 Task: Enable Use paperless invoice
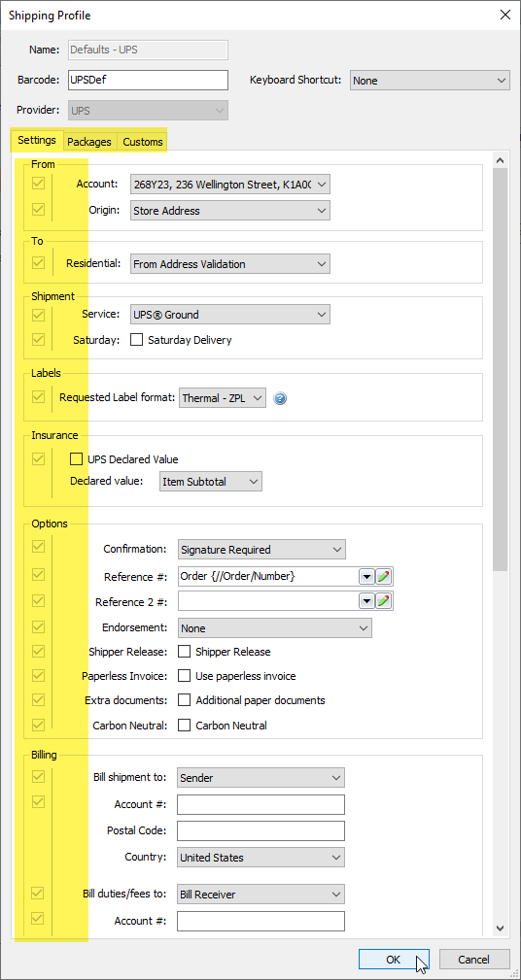click(x=185, y=676)
